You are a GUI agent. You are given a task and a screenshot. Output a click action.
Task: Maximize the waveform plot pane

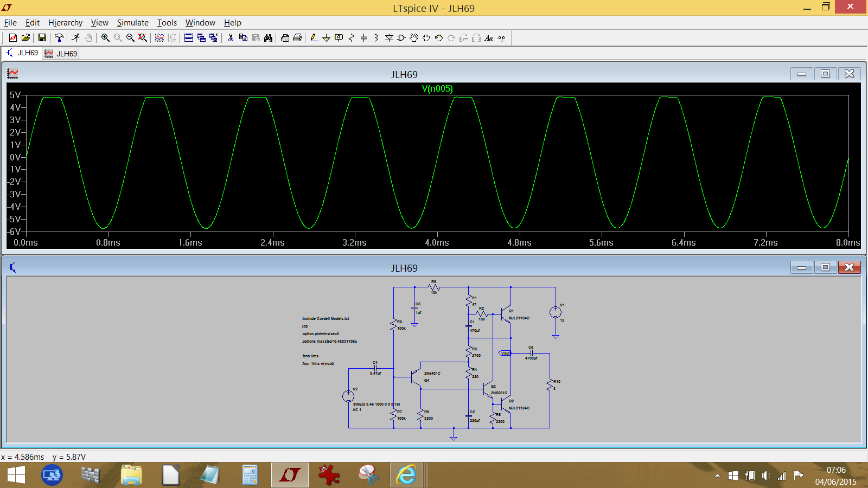click(x=825, y=74)
